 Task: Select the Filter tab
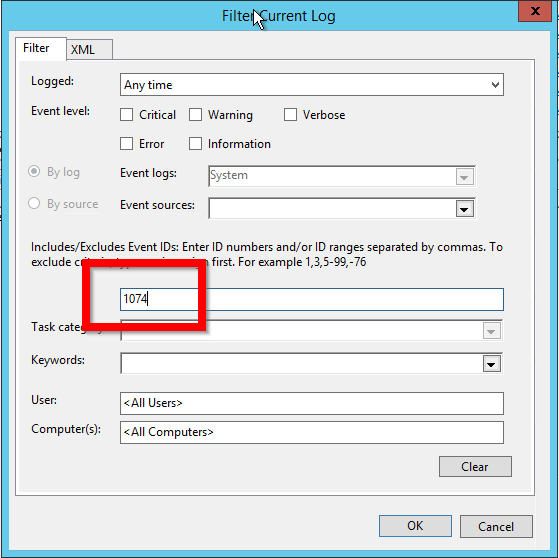[41, 48]
